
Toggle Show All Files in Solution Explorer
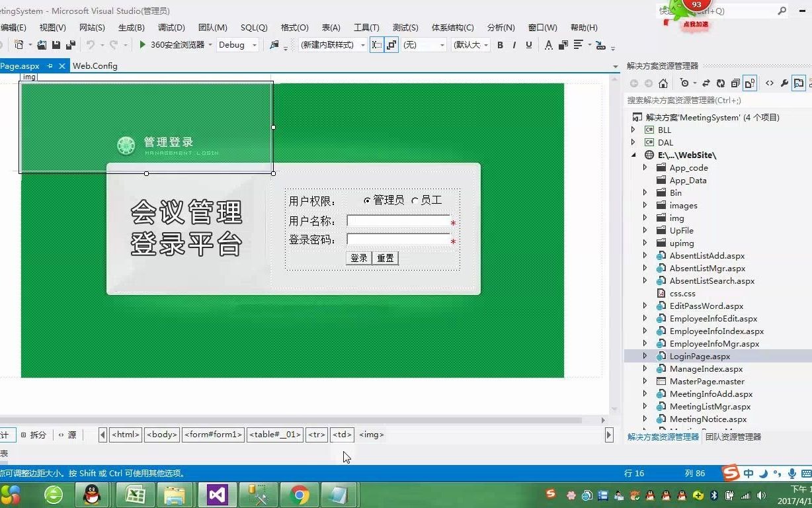pos(751,83)
